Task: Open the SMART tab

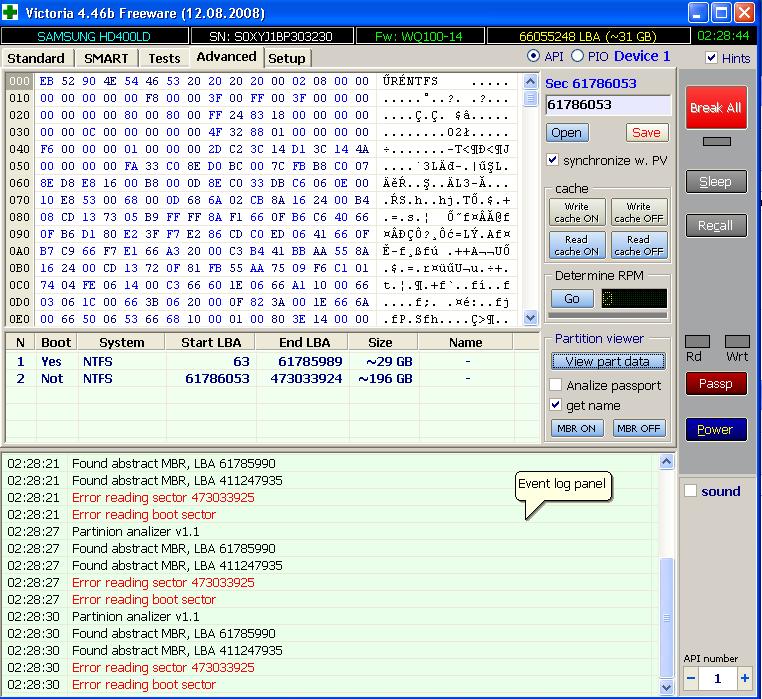Action: [106, 58]
